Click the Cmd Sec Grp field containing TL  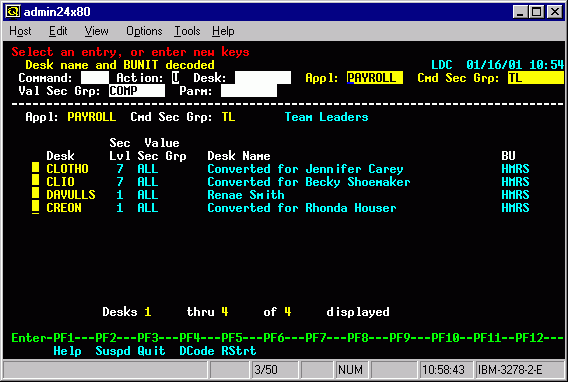point(536,77)
